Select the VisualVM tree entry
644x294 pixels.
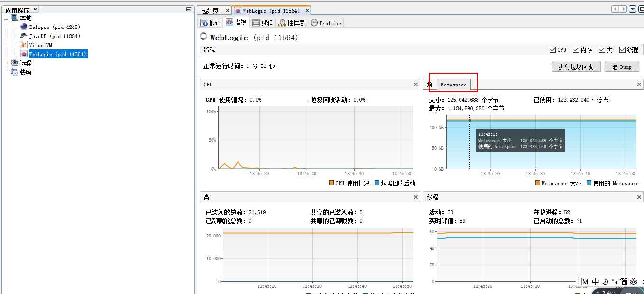coord(40,45)
